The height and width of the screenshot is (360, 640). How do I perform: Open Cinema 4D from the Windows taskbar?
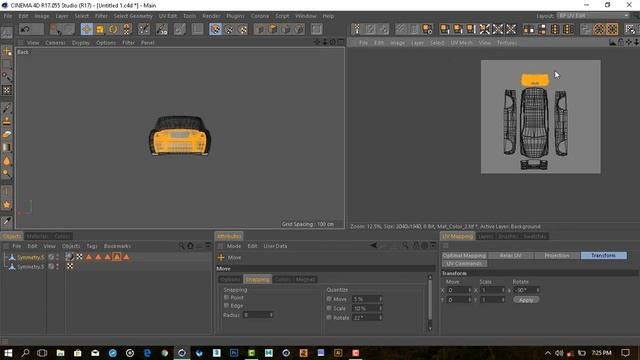182,353
